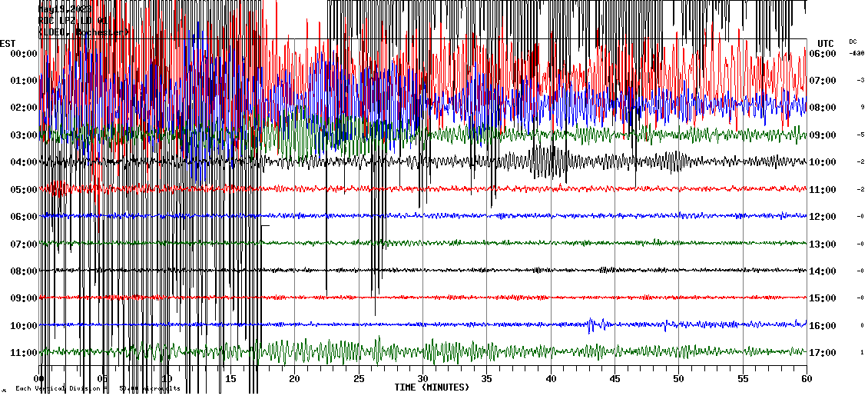The height and width of the screenshot is (399, 868).
Task: Click the 60 minute tick label
Action: [x=806, y=379]
